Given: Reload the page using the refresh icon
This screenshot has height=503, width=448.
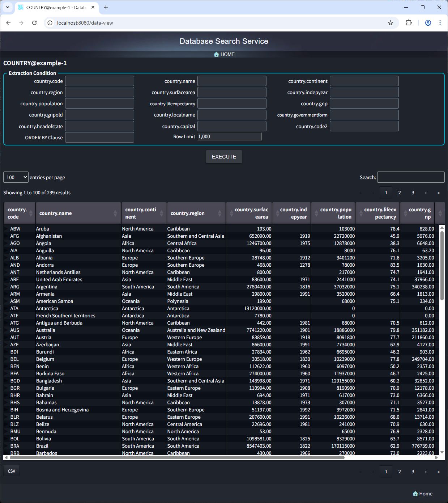Looking at the screenshot, I should tap(34, 23).
